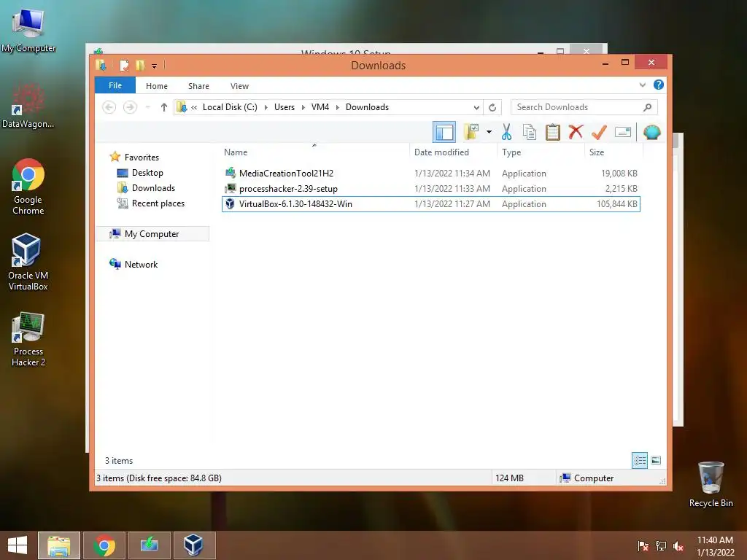Screen dimensions: 747x560
Task: Open Customize Quick Access Toolbar dropdown
Action: coord(155,66)
